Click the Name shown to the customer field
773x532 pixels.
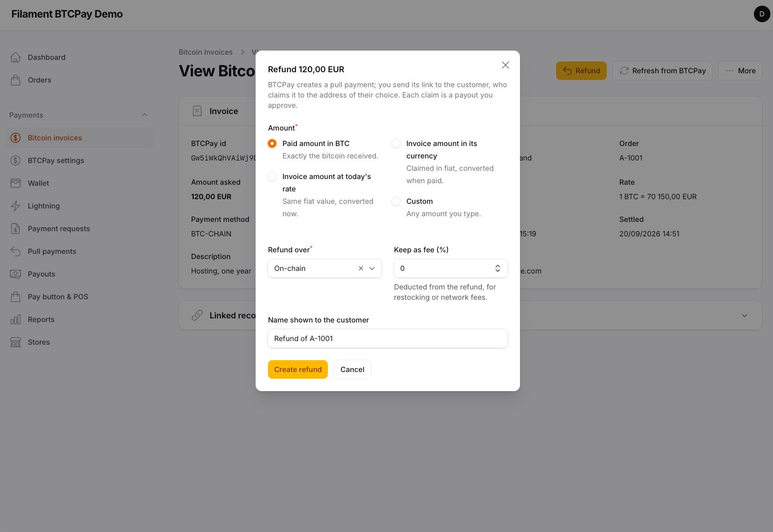[388, 338]
